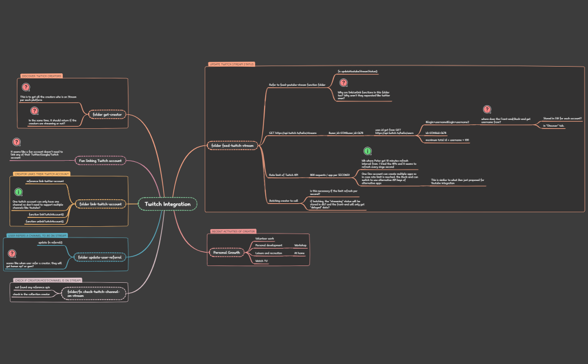Select the 'Fan linking Twitch account' node
This screenshot has height=364, width=588.
point(100,161)
